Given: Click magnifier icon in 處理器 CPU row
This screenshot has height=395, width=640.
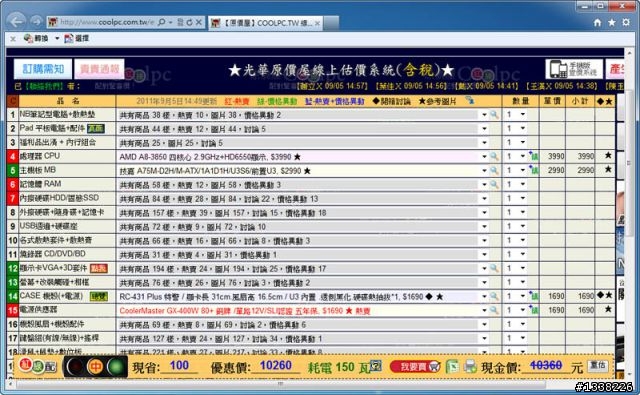Looking at the screenshot, I should [494, 156].
